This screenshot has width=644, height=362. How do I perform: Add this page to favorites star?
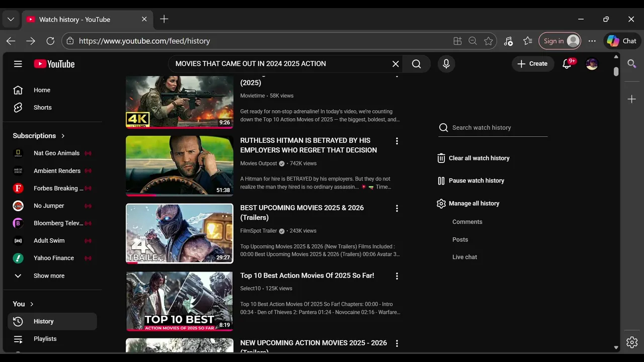[x=488, y=41]
